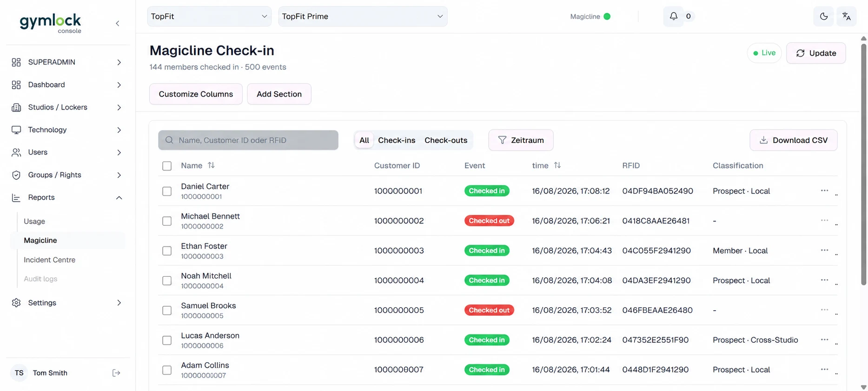Tick the select-all header checkbox

167,166
